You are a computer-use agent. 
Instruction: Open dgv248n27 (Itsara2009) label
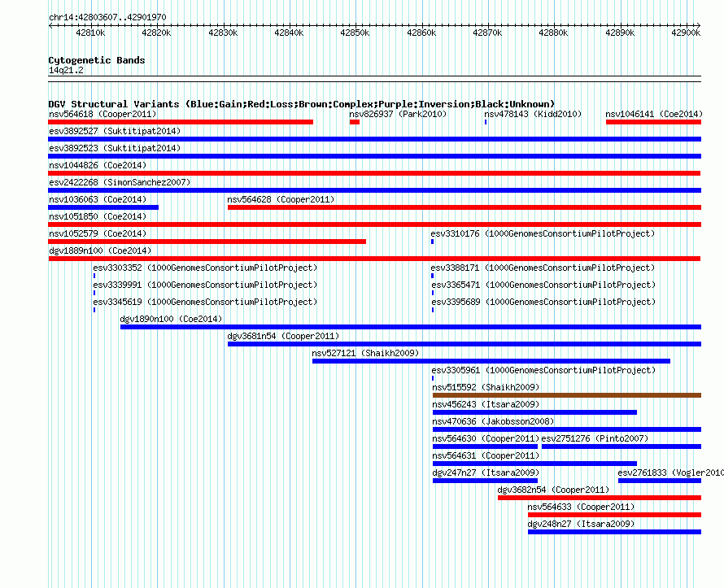pyautogui.click(x=581, y=524)
